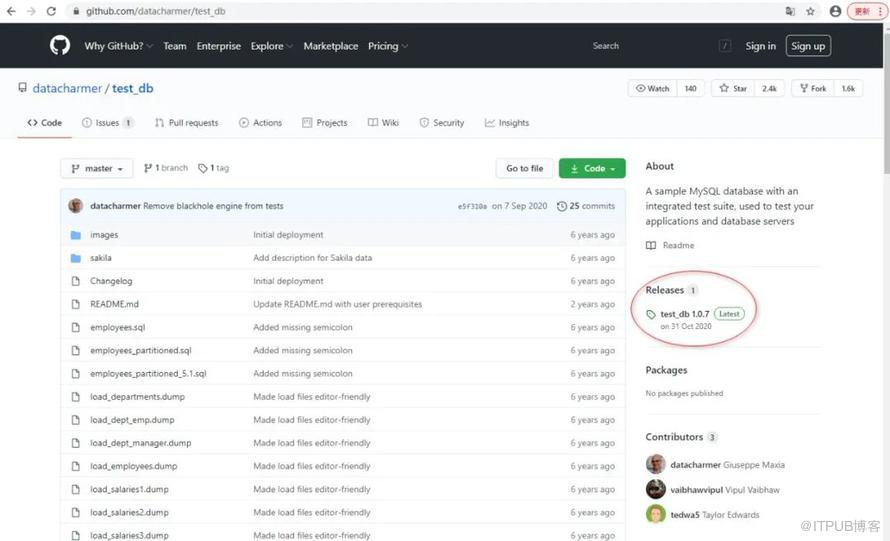Click file icon next to Changelog
Image resolution: width=890 pixels, height=541 pixels.
[x=75, y=281]
